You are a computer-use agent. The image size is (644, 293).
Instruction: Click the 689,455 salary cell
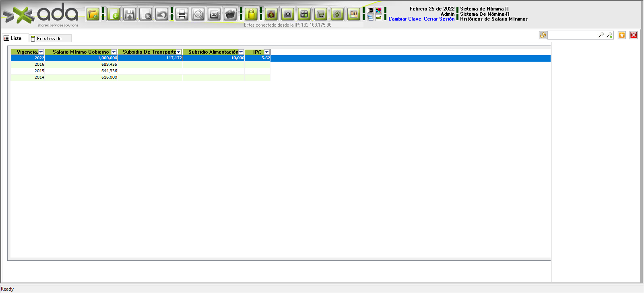coord(81,64)
